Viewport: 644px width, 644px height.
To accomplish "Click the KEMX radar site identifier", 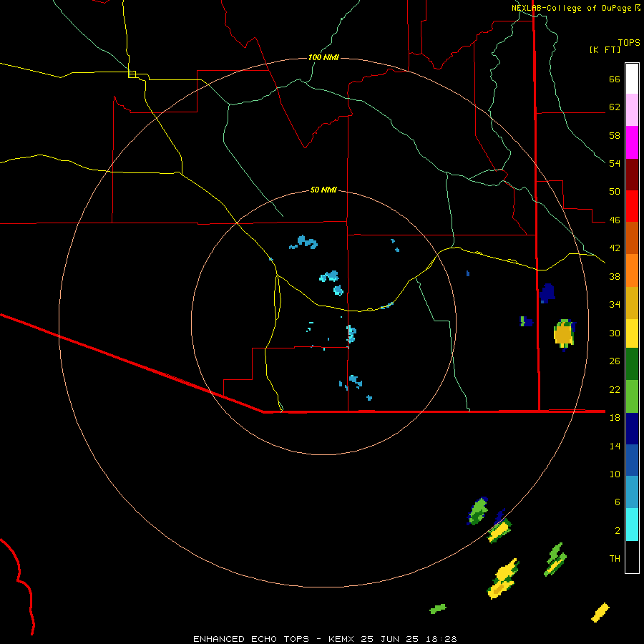I will 341,639.
